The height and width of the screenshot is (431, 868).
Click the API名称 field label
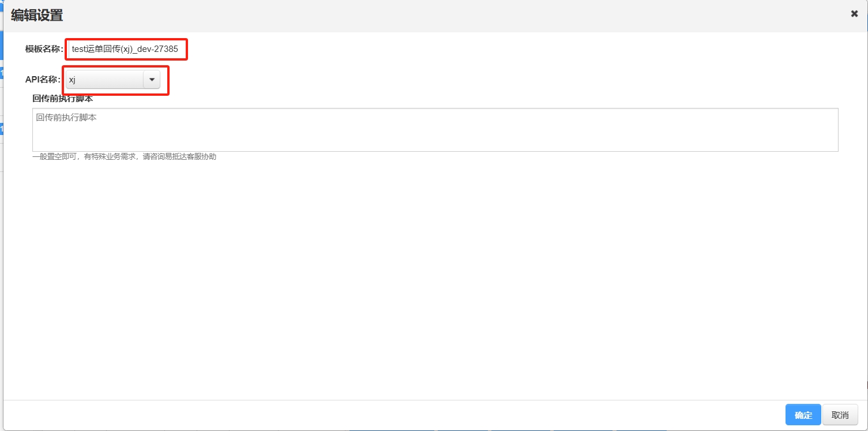[x=43, y=80]
